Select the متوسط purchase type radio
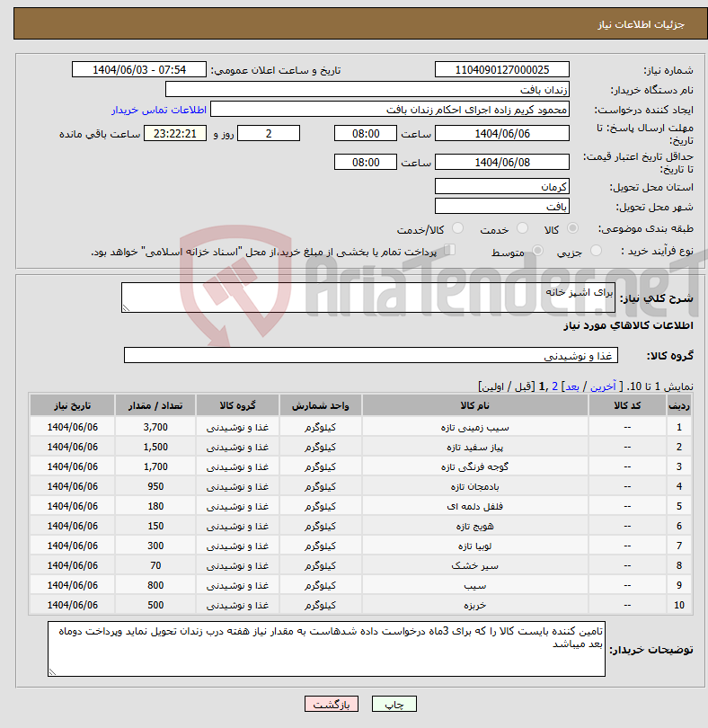This screenshot has height=728, width=708. point(537,251)
